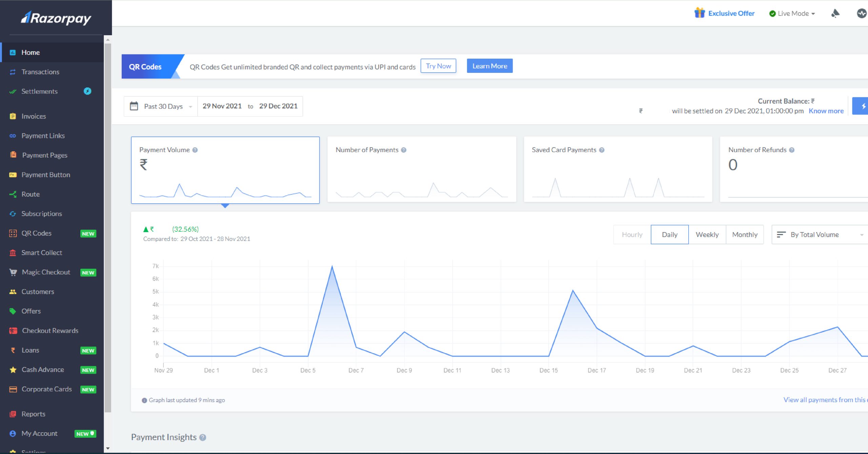Image resolution: width=868 pixels, height=454 pixels.
Task: Click the Payment Pages icon
Action: click(x=13, y=155)
